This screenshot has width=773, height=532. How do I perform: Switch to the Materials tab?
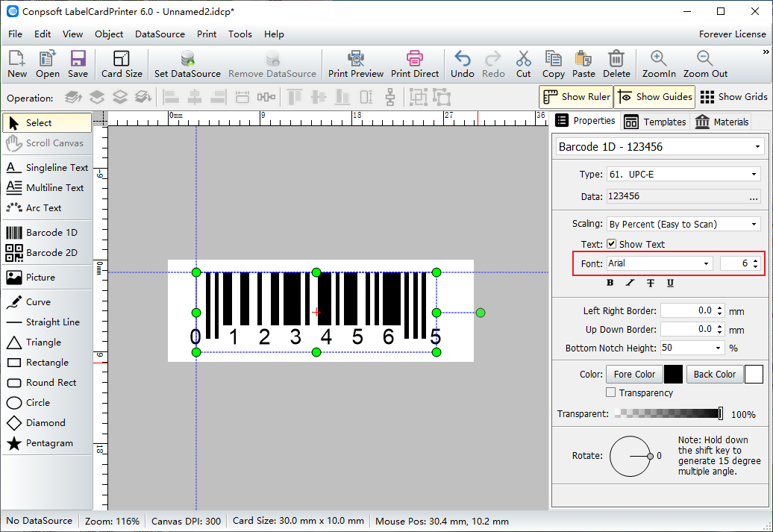(x=722, y=122)
